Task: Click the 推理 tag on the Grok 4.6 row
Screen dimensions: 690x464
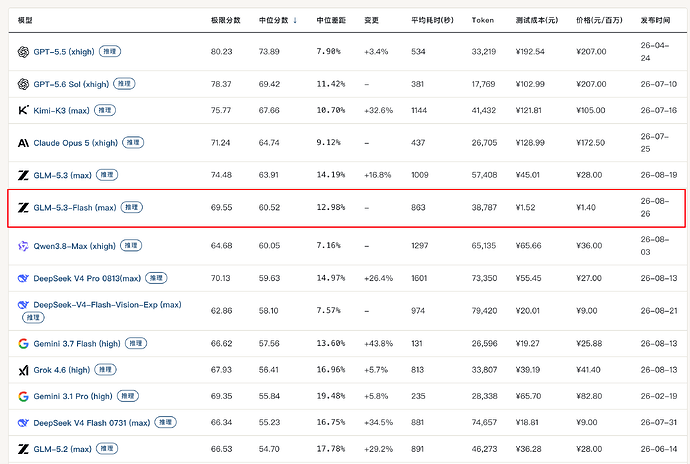Action: (106, 370)
